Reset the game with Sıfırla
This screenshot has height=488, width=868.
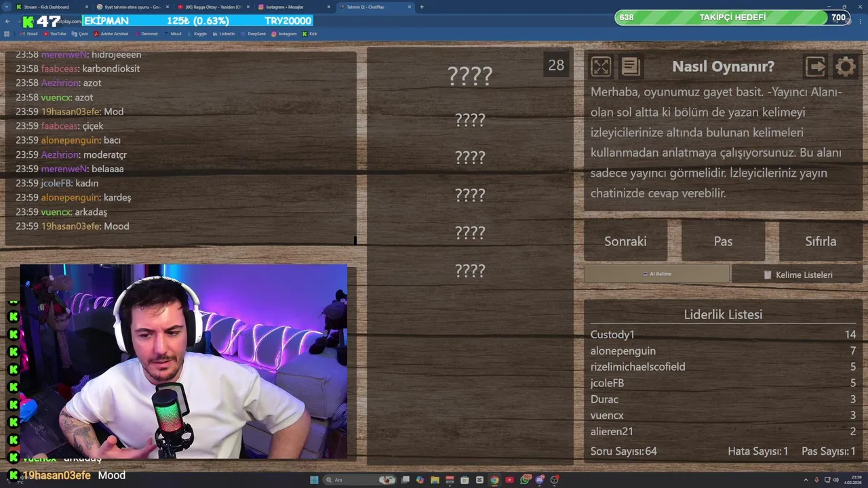821,241
